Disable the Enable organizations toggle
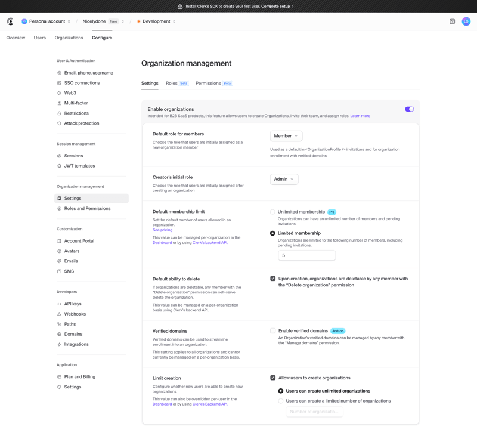Screen dimensions: 477x448 coord(408,109)
